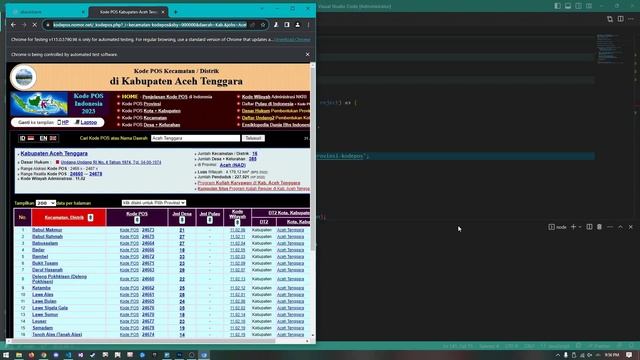The height and width of the screenshot is (360, 640).
Task: Click the Telusuri search button
Action: coord(253,138)
